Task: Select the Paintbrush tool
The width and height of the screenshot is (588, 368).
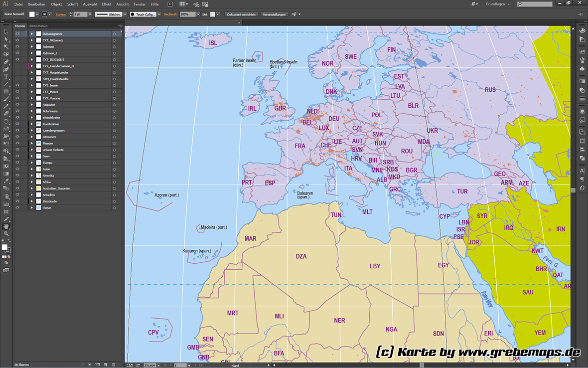Action: (x=6, y=99)
